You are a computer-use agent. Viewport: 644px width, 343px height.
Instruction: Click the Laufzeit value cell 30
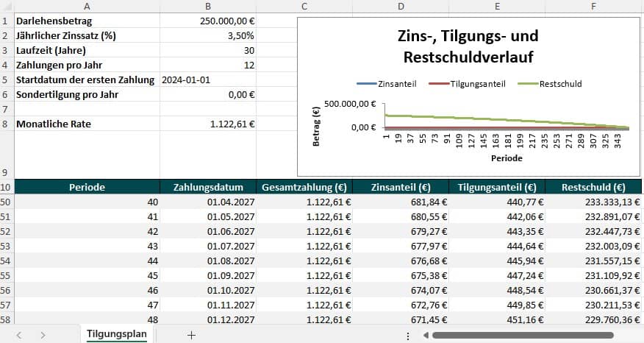pyautogui.click(x=208, y=50)
